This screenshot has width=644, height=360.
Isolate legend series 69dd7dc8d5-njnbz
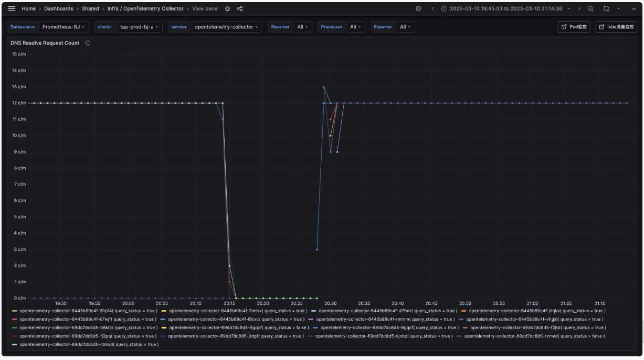(384, 336)
